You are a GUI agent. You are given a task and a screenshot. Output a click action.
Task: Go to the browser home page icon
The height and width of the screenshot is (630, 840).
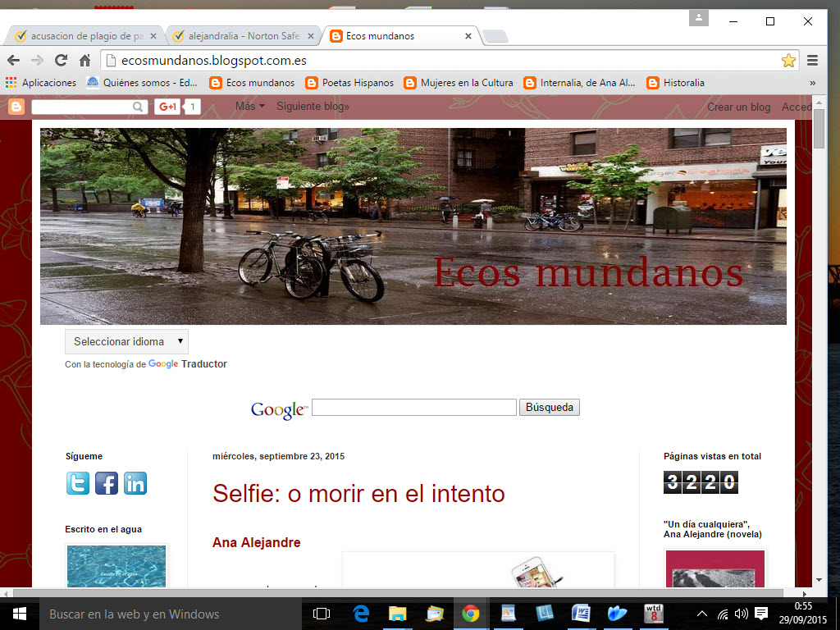(x=84, y=60)
